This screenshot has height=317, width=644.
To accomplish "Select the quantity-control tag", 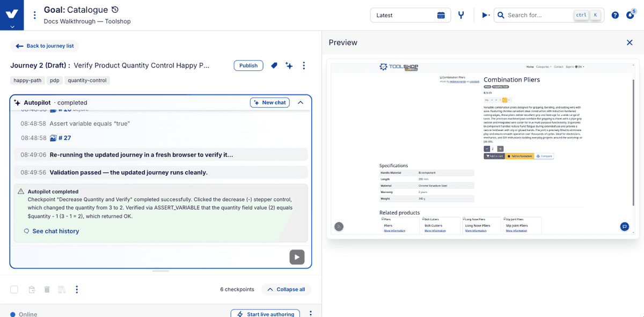I will click(x=87, y=80).
